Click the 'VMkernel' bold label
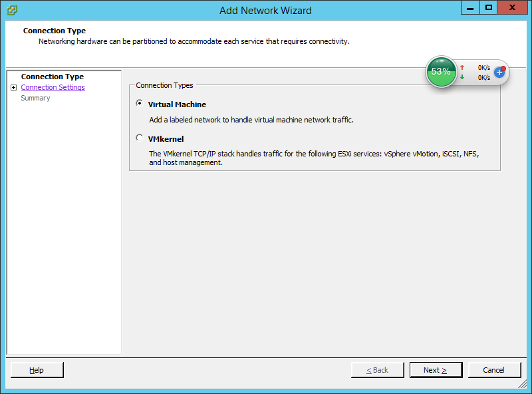Viewport: 532px width, 394px height. coord(166,139)
